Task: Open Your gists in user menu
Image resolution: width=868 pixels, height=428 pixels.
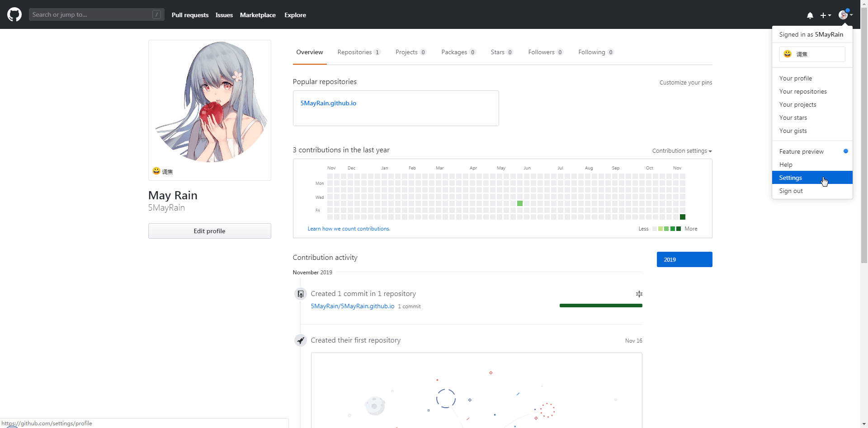Action: 812,131
